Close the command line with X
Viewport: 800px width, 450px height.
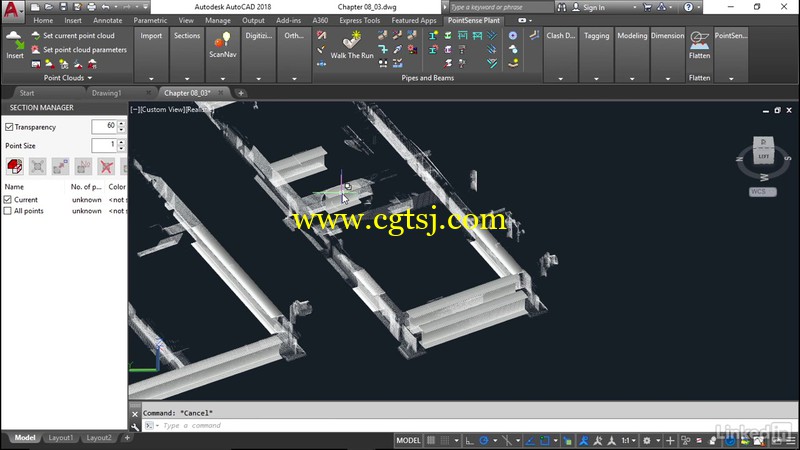click(x=135, y=414)
